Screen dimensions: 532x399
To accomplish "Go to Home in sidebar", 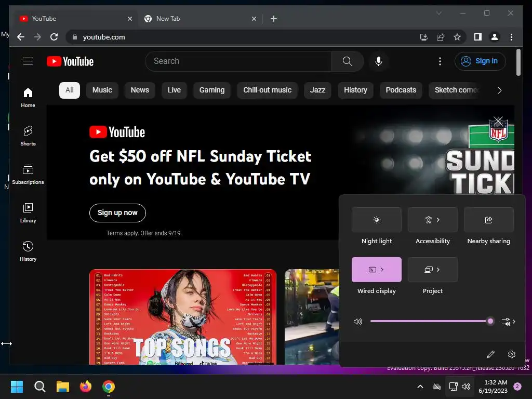I will point(28,97).
